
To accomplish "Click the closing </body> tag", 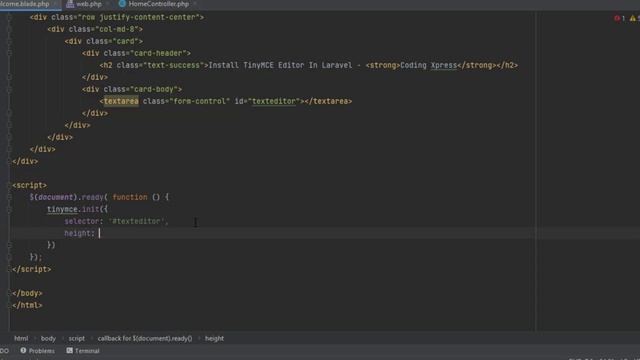I will [27, 293].
